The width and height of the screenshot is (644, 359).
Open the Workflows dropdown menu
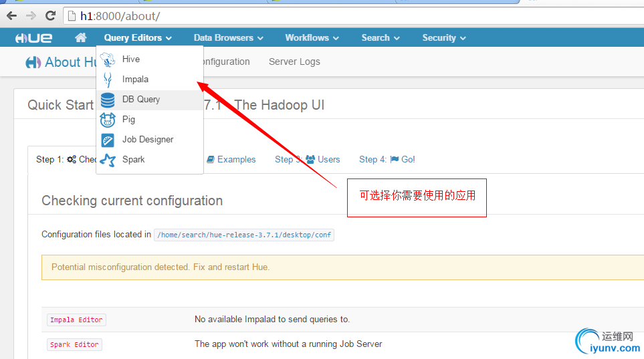[312, 38]
